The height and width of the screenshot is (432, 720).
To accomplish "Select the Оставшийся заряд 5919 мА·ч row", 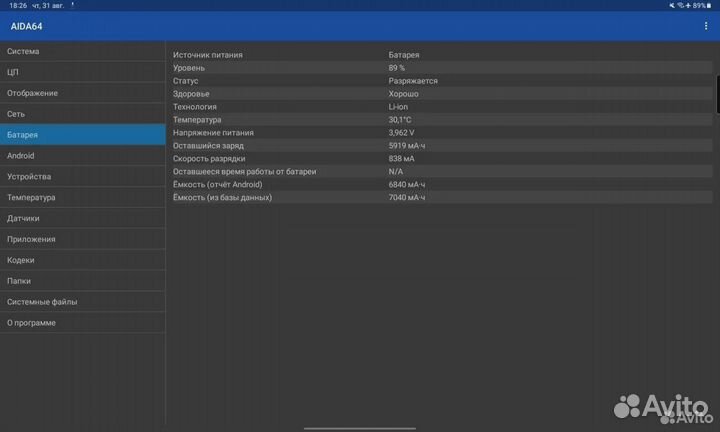I will (x=442, y=146).
